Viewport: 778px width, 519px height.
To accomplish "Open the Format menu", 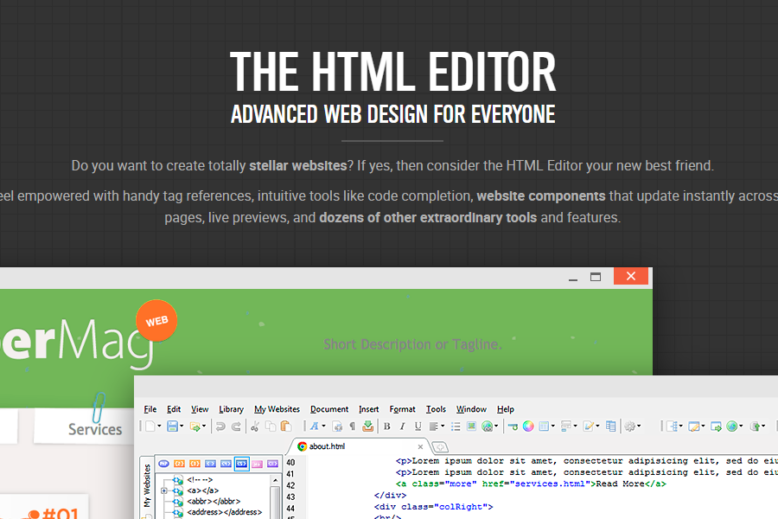I will (402, 409).
